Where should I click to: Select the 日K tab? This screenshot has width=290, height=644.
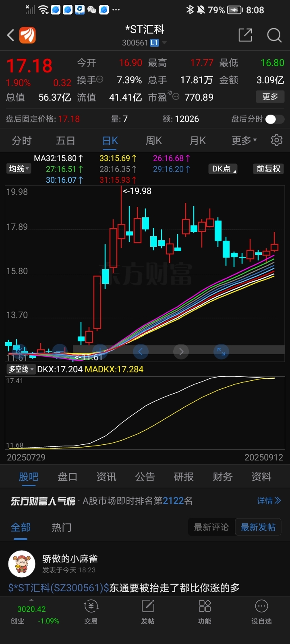pos(110,140)
